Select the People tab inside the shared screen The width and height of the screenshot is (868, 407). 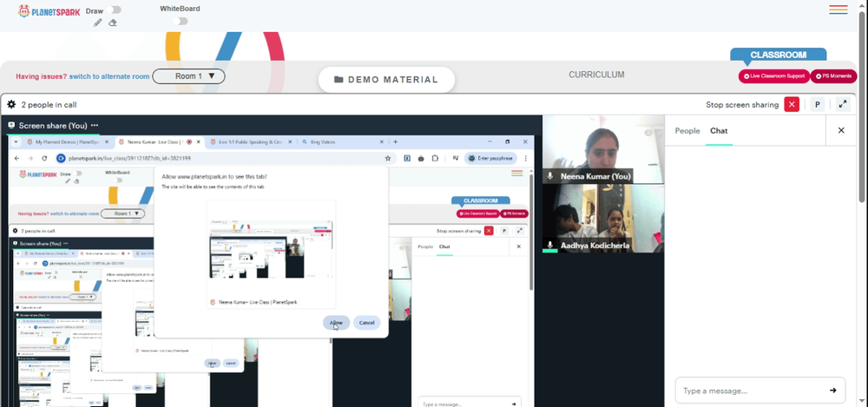[x=425, y=246]
